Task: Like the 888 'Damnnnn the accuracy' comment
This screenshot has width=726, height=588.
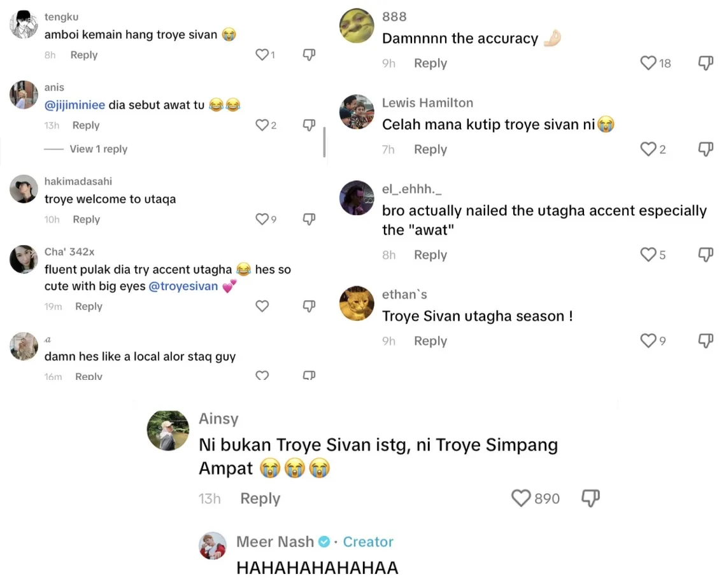Action: click(x=648, y=63)
